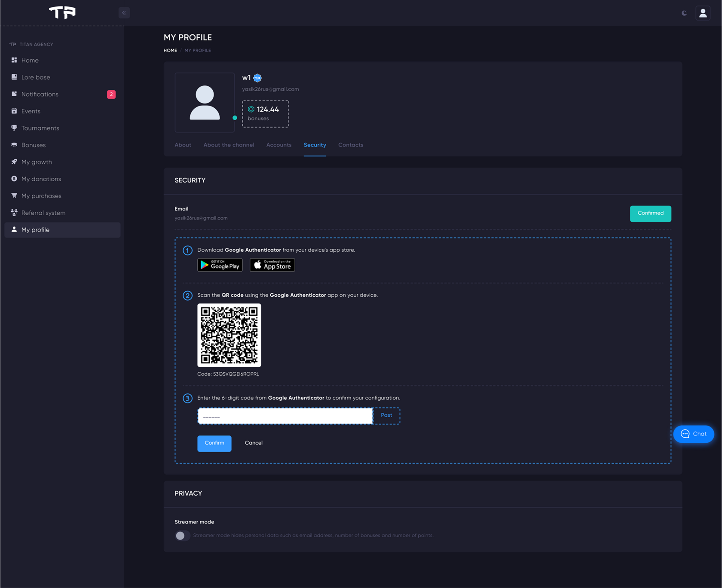The width and height of the screenshot is (722, 588).
Task: Open the Bonuses sidebar item
Action: point(62,145)
